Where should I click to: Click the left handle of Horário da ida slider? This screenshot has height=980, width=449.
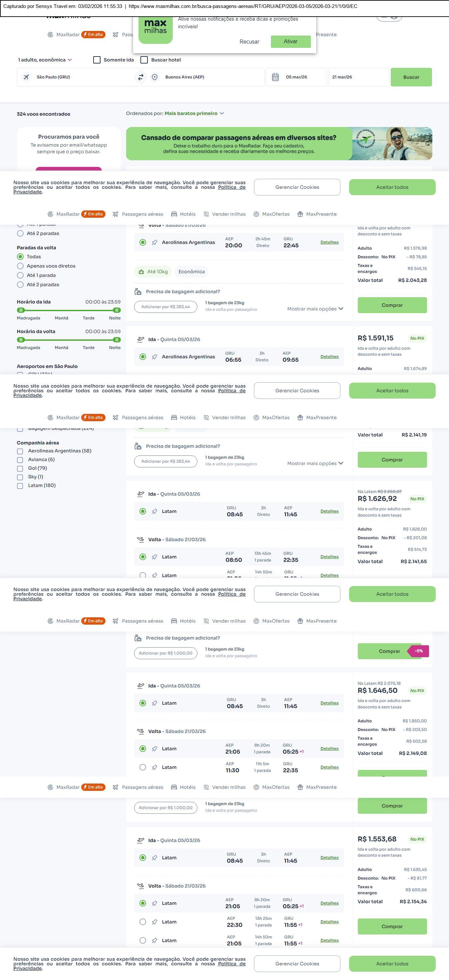tap(21, 310)
